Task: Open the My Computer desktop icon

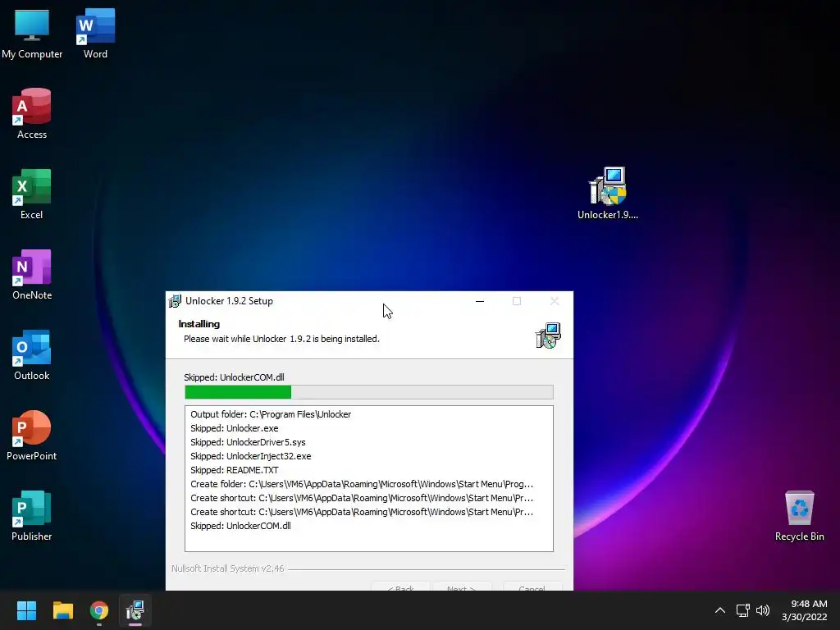Action: (32, 33)
